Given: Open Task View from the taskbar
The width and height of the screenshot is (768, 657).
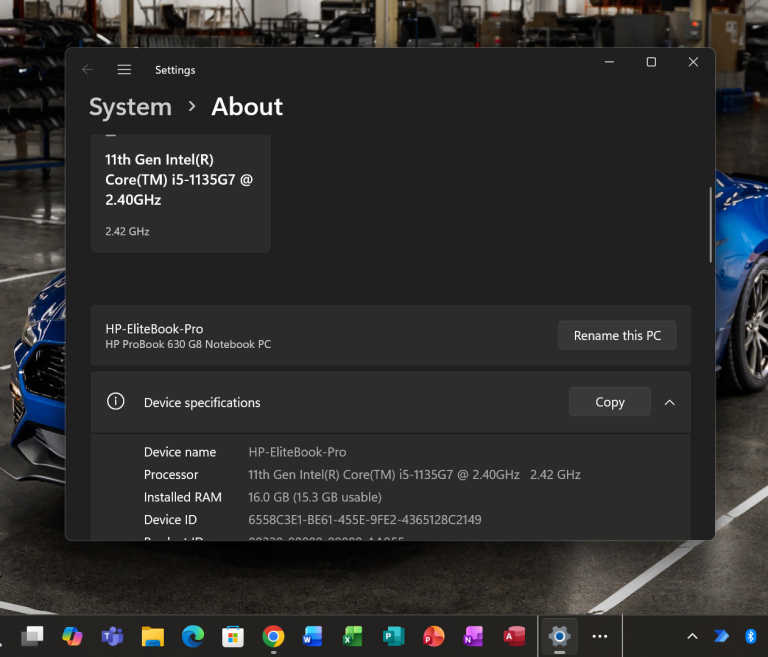Looking at the screenshot, I should pos(33,636).
